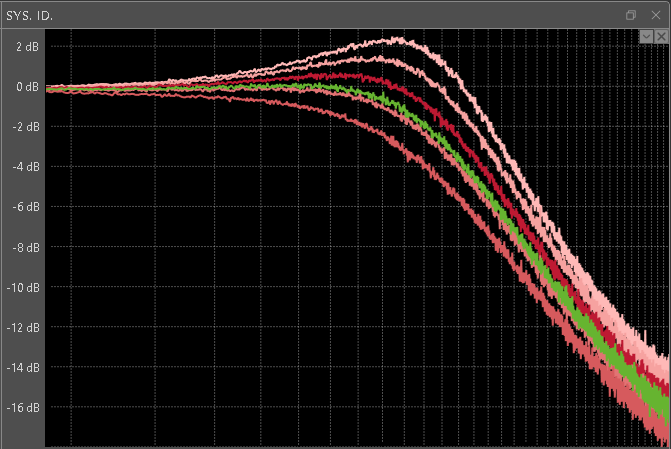This screenshot has width=671, height=449.
Task: Click the -6 dB axis label
Action: click(26, 207)
